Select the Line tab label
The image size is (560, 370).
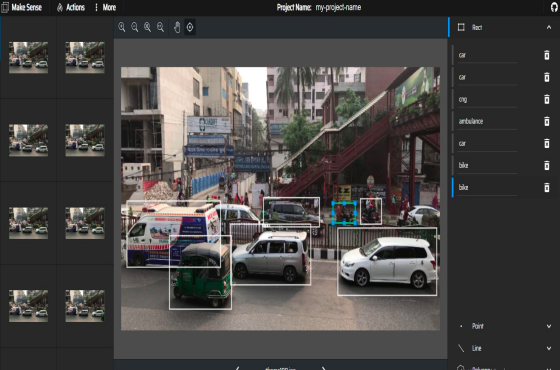pyautogui.click(x=476, y=348)
